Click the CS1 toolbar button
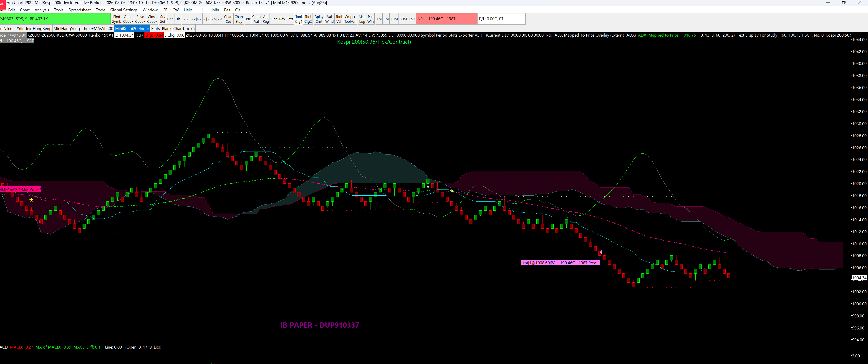This screenshot has width=868, height=364. point(412,19)
